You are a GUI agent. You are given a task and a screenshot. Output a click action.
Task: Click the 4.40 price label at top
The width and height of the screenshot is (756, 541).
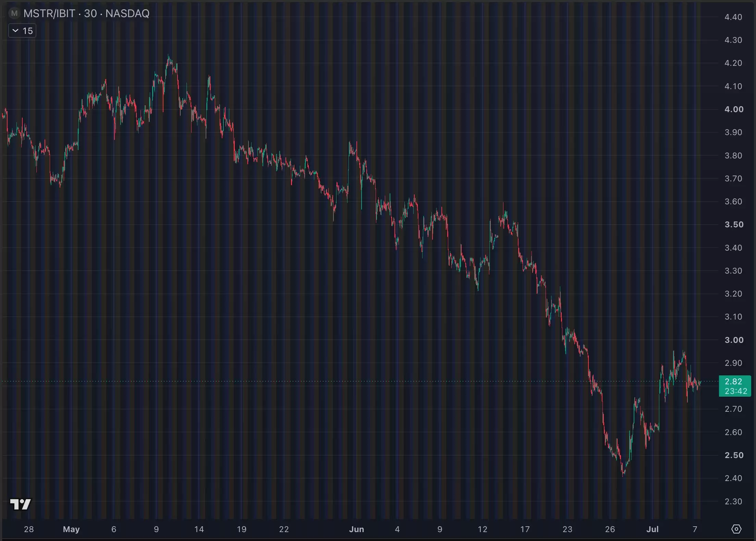(733, 17)
